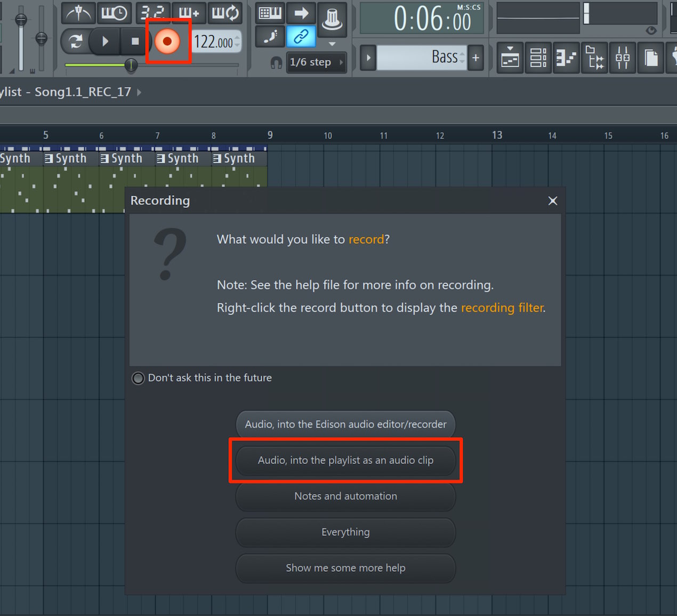Viewport: 677px width, 616px height.
Task: Toggle typing keyboard to piano
Action: pyautogui.click(x=270, y=13)
